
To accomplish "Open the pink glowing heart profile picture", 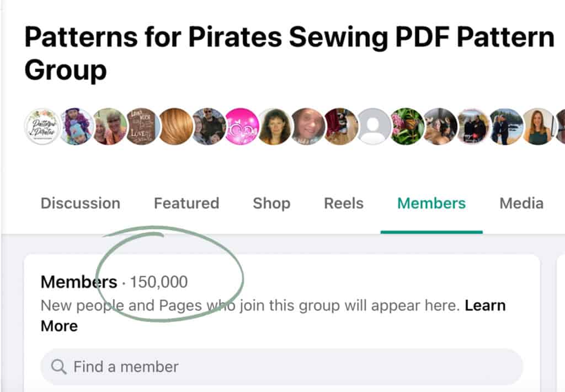I will (242, 126).
